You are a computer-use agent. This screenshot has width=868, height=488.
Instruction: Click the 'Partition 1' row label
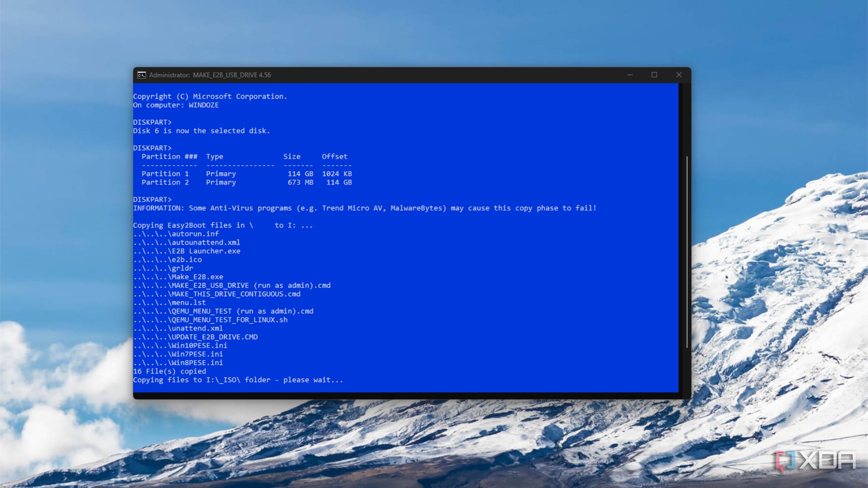[x=165, y=174]
